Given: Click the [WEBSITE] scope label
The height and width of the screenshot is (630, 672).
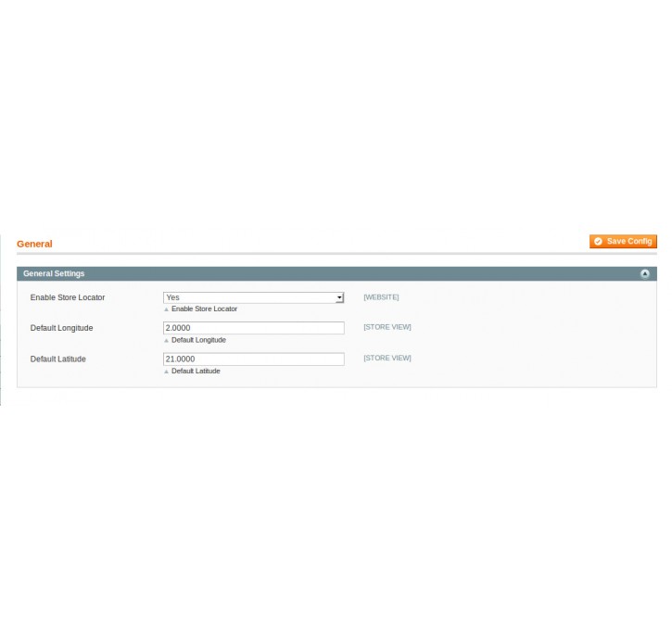Looking at the screenshot, I should click(381, 296).
